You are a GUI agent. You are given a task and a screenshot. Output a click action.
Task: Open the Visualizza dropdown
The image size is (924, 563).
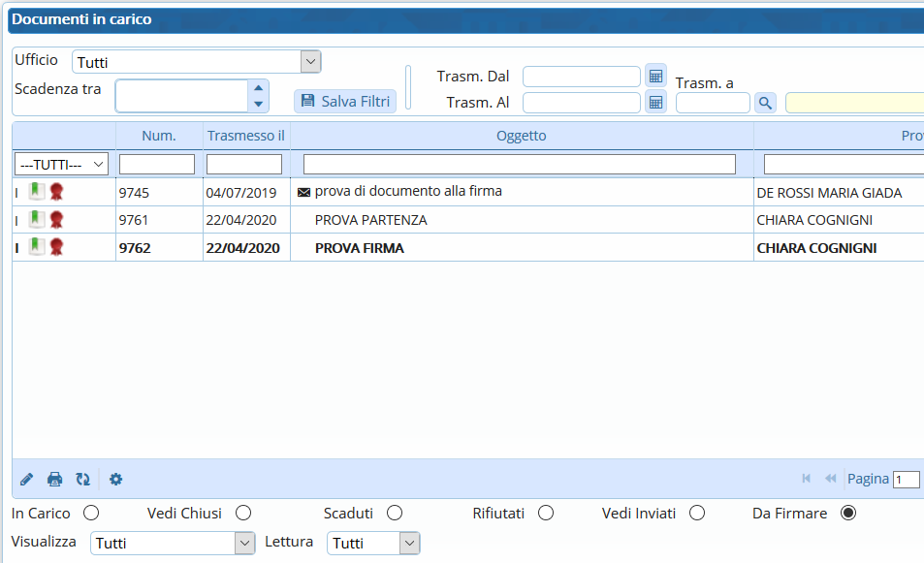click(x=244, y=544)
